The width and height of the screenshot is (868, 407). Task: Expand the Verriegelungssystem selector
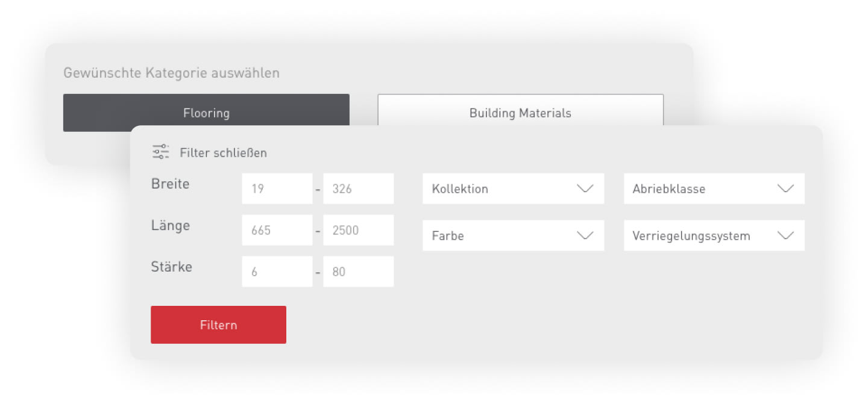click(x=714, y=235)
